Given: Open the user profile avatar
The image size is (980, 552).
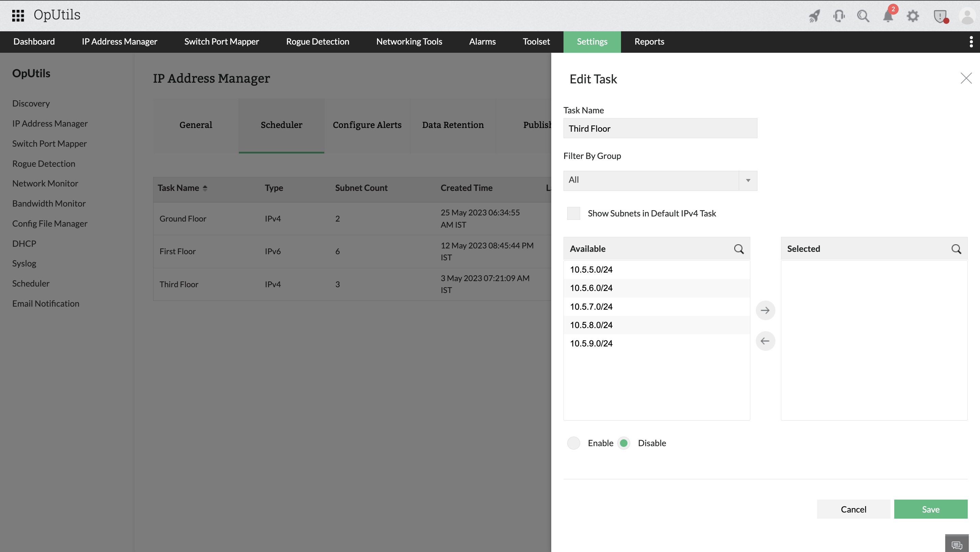Looking at the screenshot, I should [967, 16].
